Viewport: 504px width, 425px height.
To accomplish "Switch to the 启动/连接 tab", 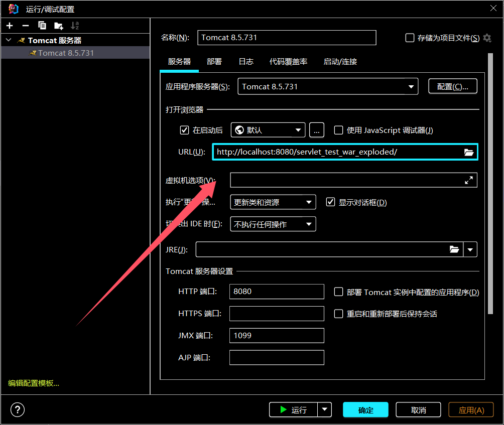I will tap(340, 62).
